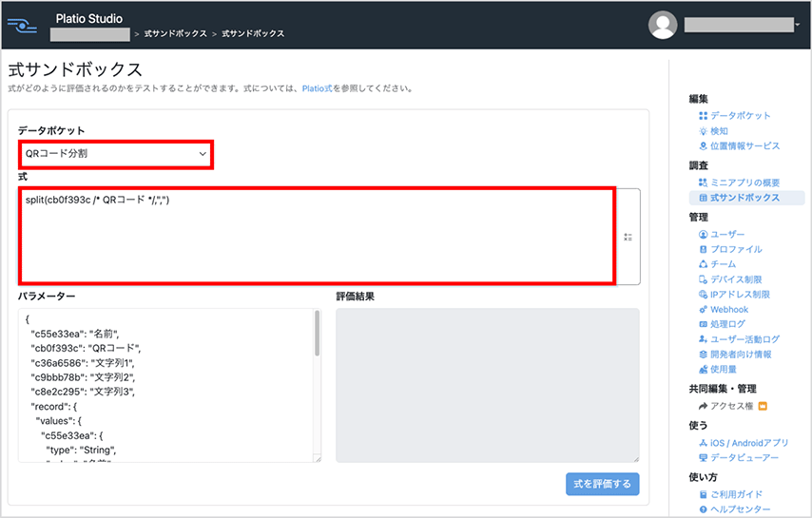Click the first 式サンドボックス breadcrumb
The width and height of the screenshot is (812, 518).
pos(175,34)
